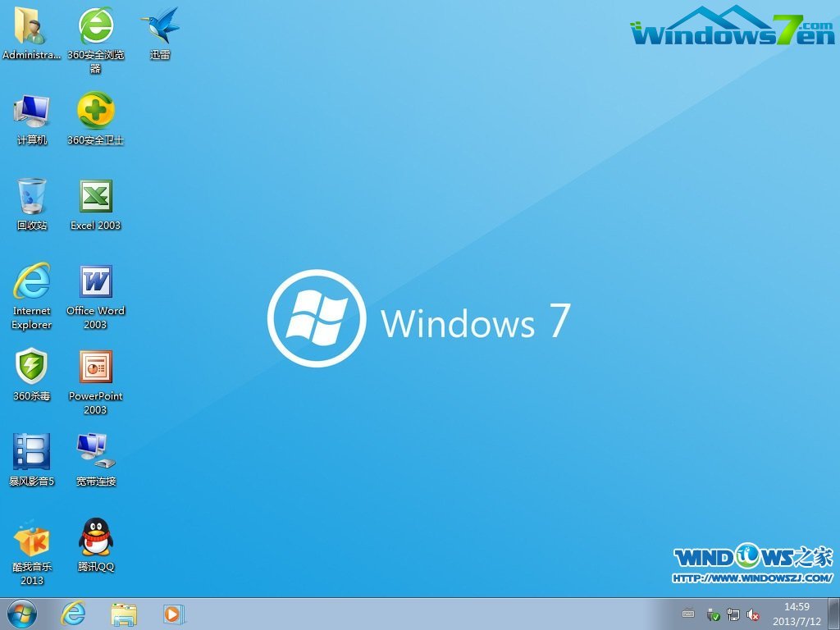Select the 暴风影音5 media player icon
840x630 pixels.
point(32,452)
